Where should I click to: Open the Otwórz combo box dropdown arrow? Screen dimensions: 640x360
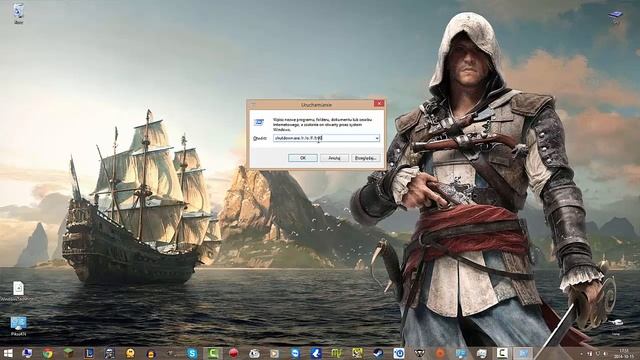(377, 138)
